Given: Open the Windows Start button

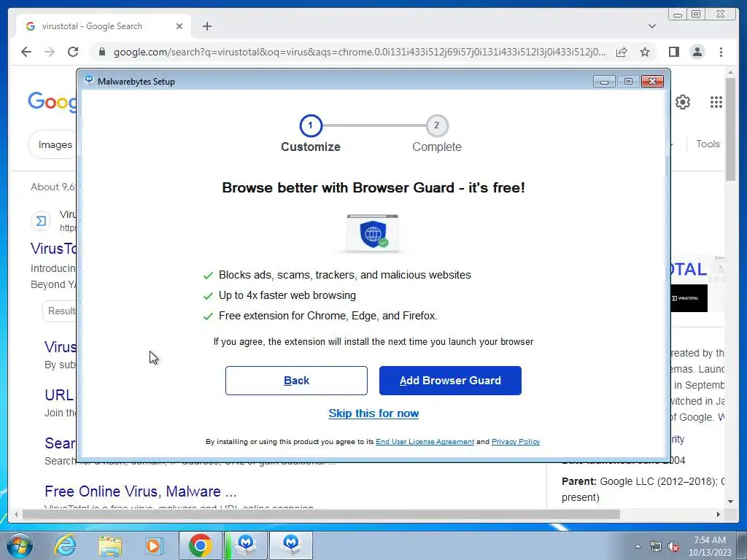Looking at the screenshot, I should (x=19, y=545).
